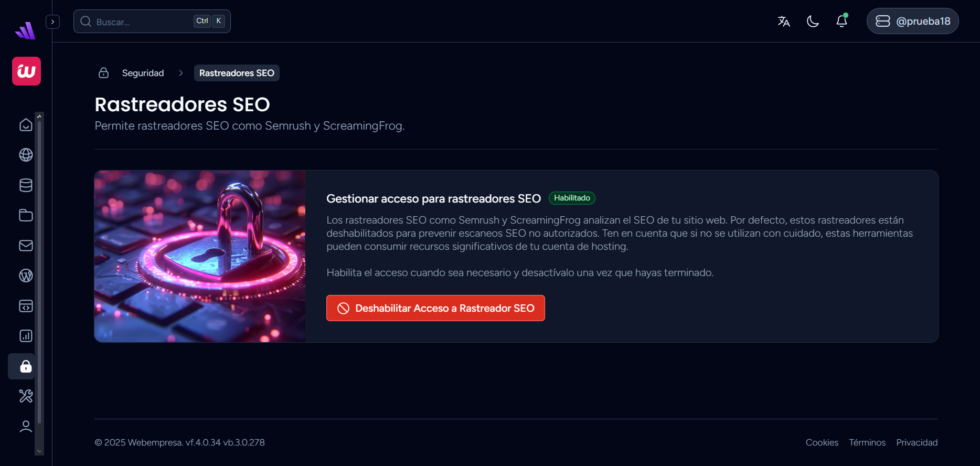Viewport: 980px width, 466px height.
Task: Open the domains globe sidebar icon
Action: [26, 155]
